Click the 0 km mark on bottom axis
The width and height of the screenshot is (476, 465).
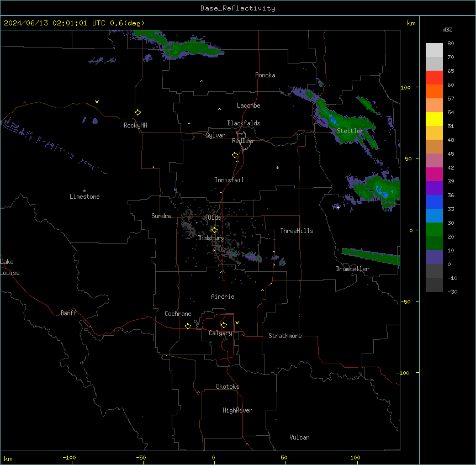(213, 457)
